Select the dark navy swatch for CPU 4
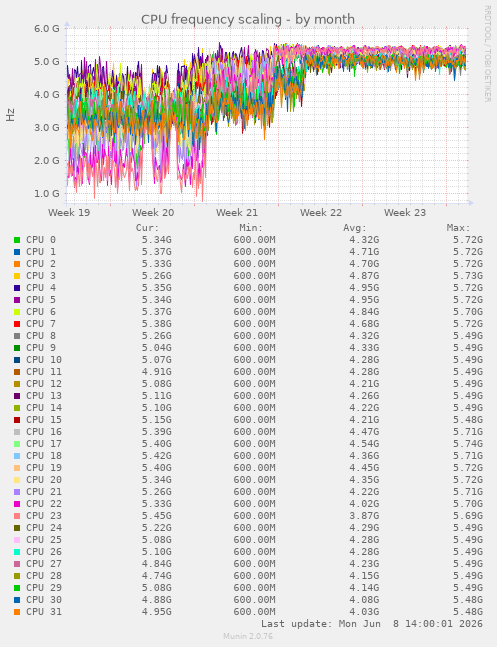This screenshot has height=647, width=497. coord(17,288)
